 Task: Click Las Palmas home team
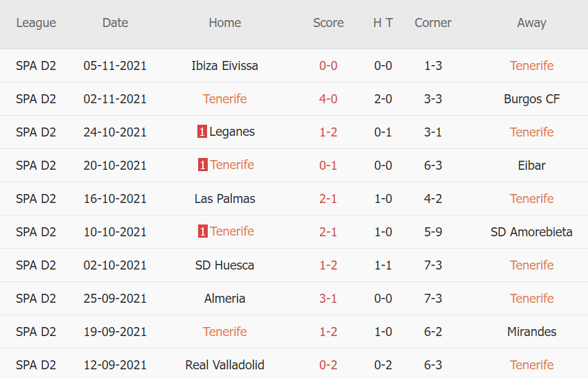pos(224,199)
